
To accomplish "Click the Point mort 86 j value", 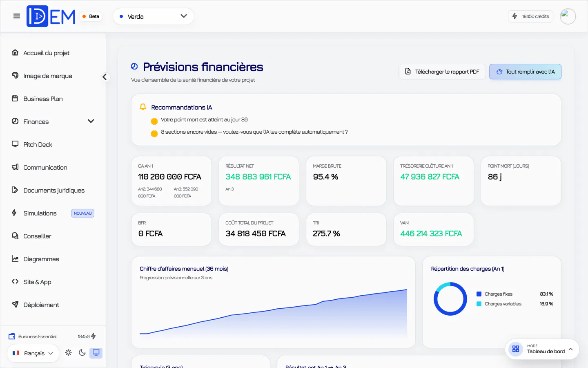I will (x=494, y=177).
